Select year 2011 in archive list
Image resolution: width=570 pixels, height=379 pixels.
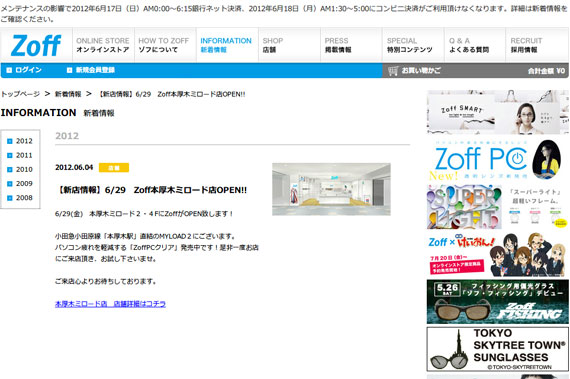point(24,155)
